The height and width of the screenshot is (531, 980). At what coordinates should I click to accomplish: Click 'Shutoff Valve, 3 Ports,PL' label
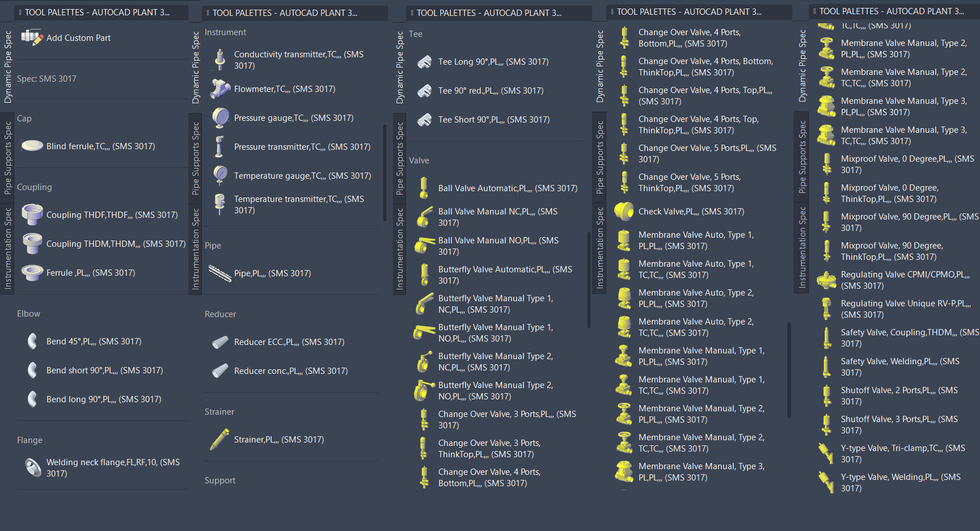click(899, 424)
